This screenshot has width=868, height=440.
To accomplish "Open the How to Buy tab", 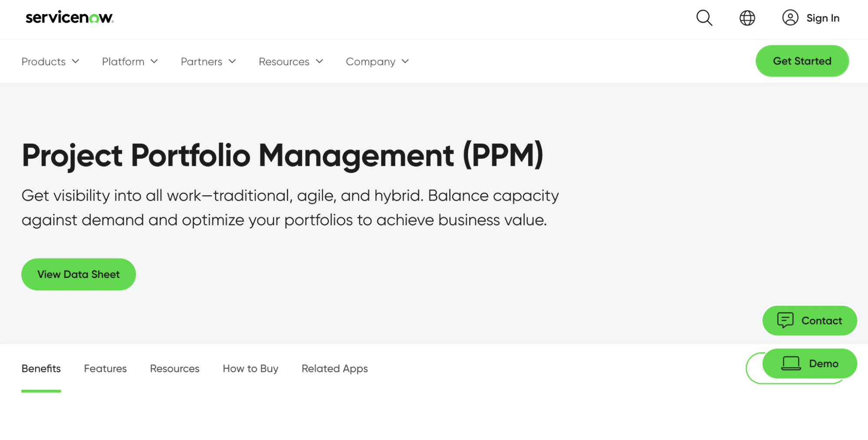I will point(250,368).
